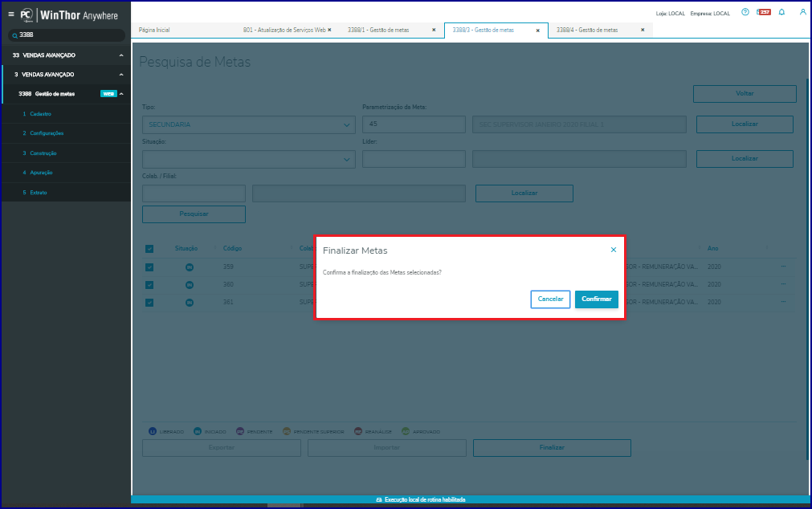Collapse the 3388 Gestão de metas submenu
Screen dimensions: 812x509
coord(121,94)
